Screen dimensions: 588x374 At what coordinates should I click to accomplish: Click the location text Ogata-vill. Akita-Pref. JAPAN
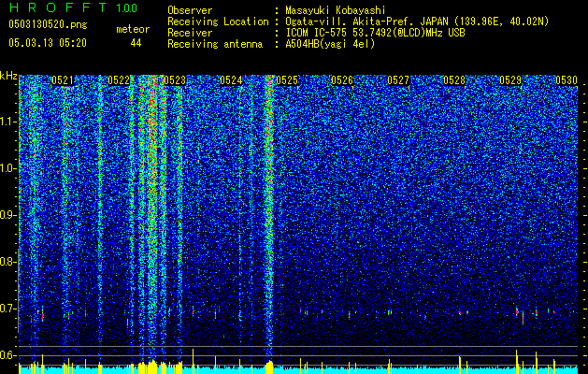coord(366,22)
